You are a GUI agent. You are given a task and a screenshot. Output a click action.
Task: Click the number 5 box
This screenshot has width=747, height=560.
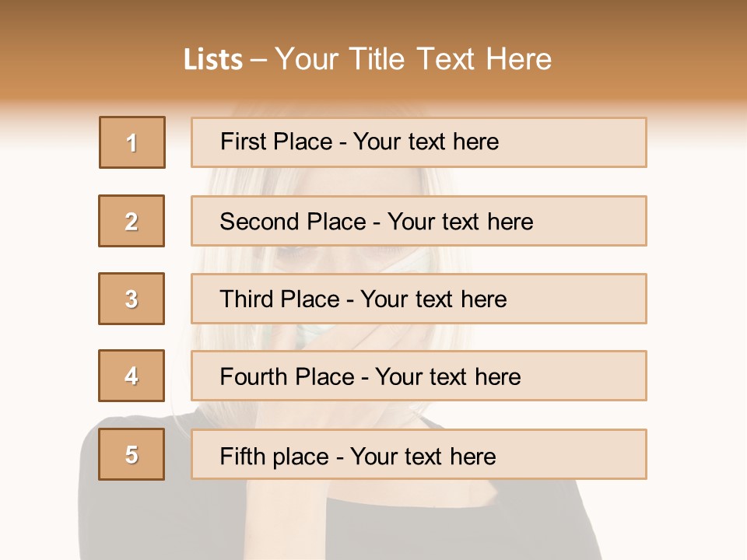(132, 454)
